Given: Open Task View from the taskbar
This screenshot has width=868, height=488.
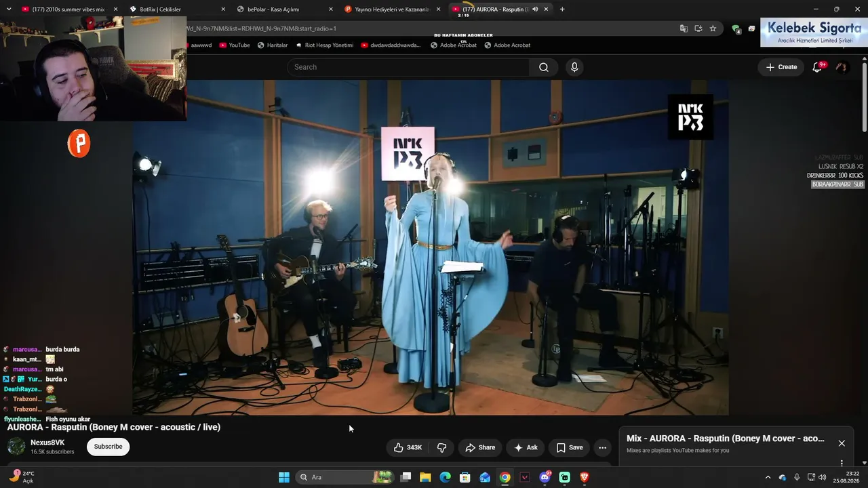Looking at the screenshot, I should [406, 477].
